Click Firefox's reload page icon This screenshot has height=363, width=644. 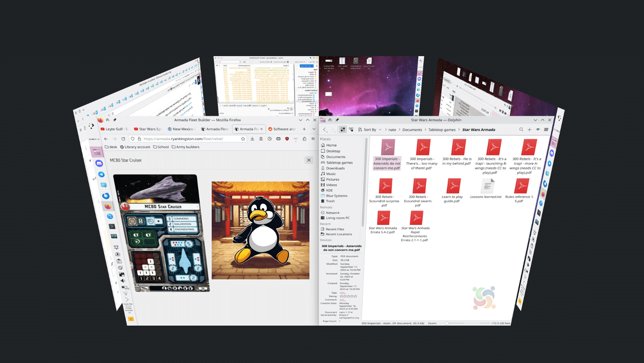(x=123, y=139)
